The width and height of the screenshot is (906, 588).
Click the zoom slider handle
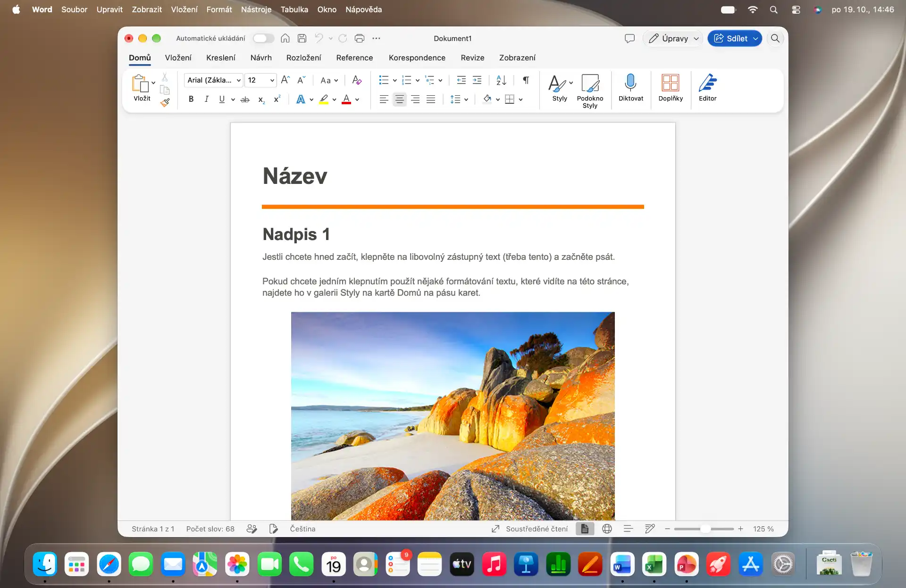click(705, 529)
